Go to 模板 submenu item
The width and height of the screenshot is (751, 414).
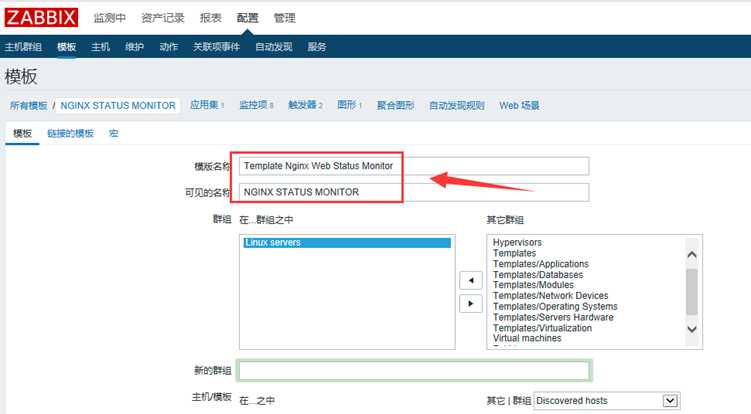tap(67, 47)
